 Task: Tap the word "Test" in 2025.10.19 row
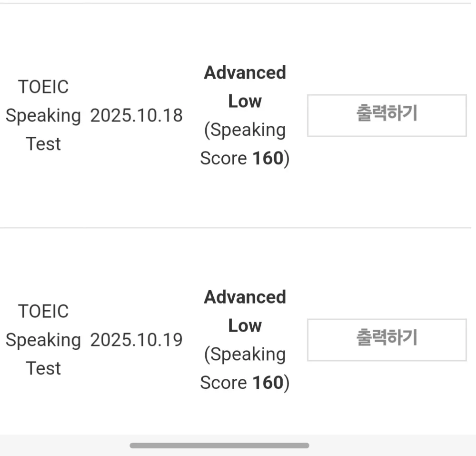coord(43,368)
